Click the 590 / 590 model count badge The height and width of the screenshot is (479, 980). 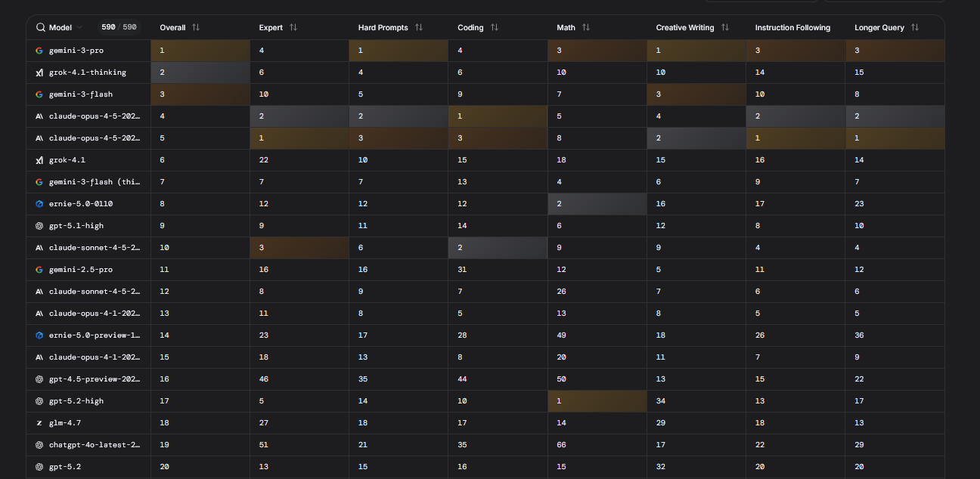coord(119,28)
